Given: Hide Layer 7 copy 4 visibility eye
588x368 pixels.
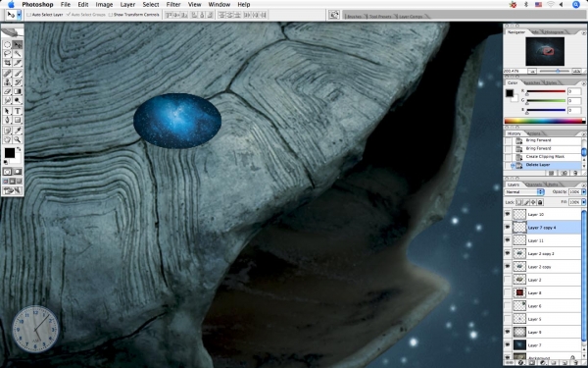Looking at the screenshot, I should click(508, 228).
